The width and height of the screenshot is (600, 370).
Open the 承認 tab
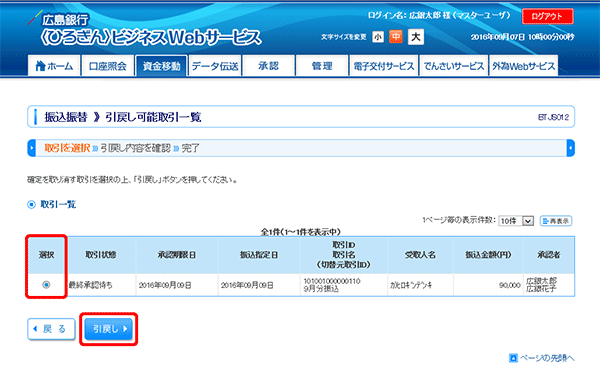[269, 66]
